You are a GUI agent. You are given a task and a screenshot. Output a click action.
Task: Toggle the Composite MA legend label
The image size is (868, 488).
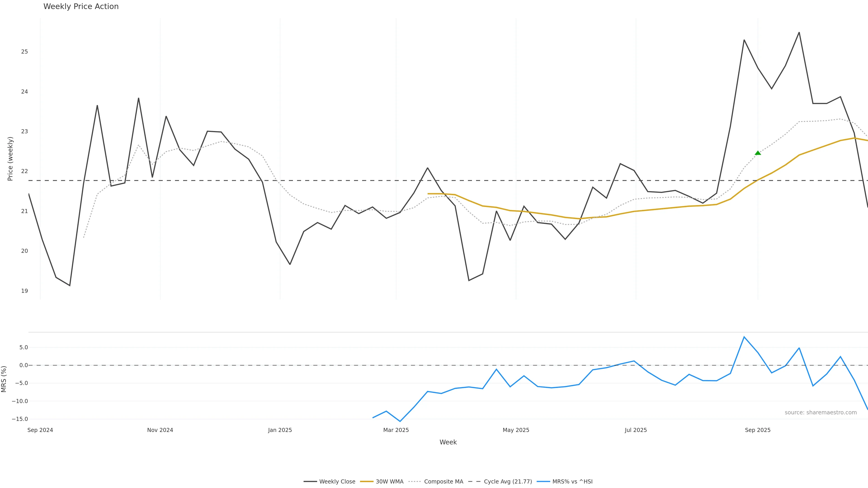443,482
